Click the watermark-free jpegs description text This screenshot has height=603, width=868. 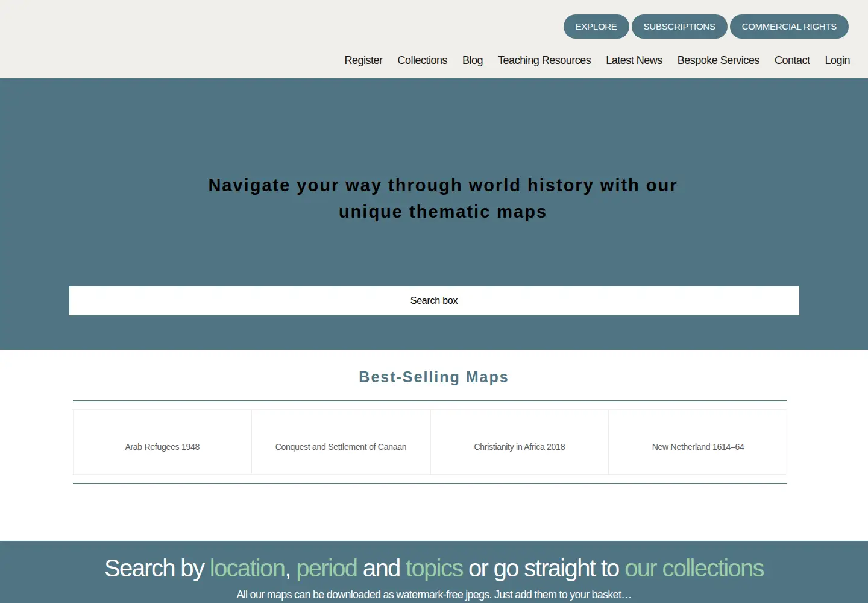pos(434,595)
